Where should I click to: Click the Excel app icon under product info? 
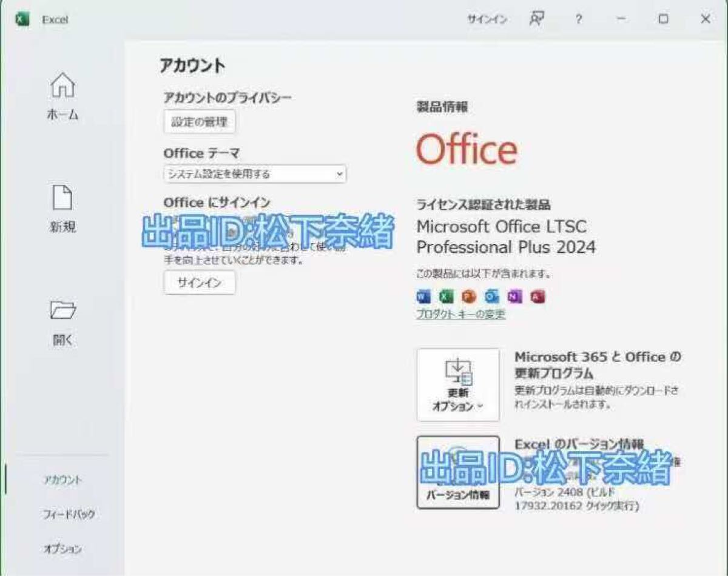(x=446, y=296)
